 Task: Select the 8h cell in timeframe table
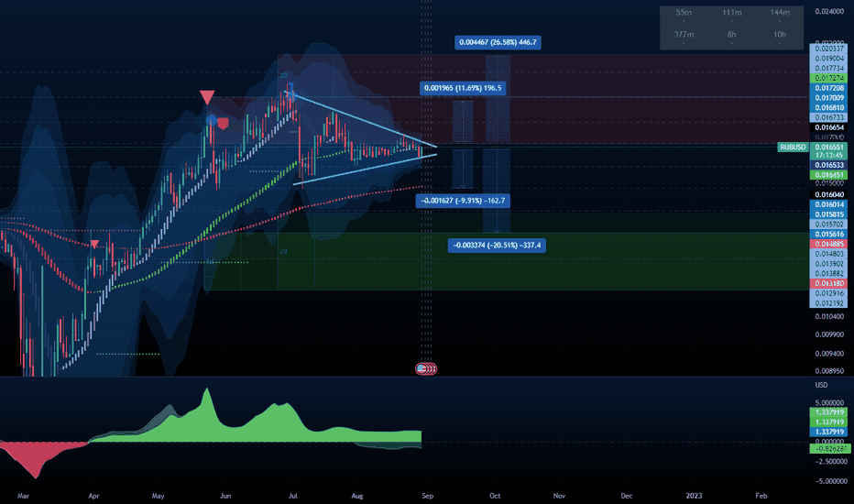pos(731,34)
